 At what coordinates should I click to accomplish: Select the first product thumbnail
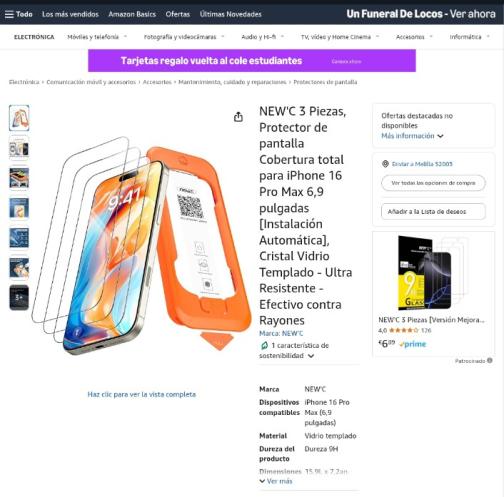19,118
